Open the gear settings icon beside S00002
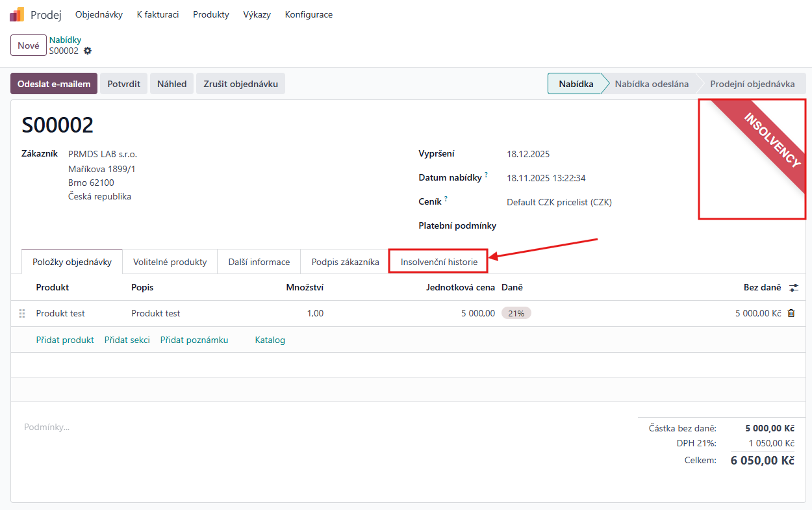 coord(88,51)
